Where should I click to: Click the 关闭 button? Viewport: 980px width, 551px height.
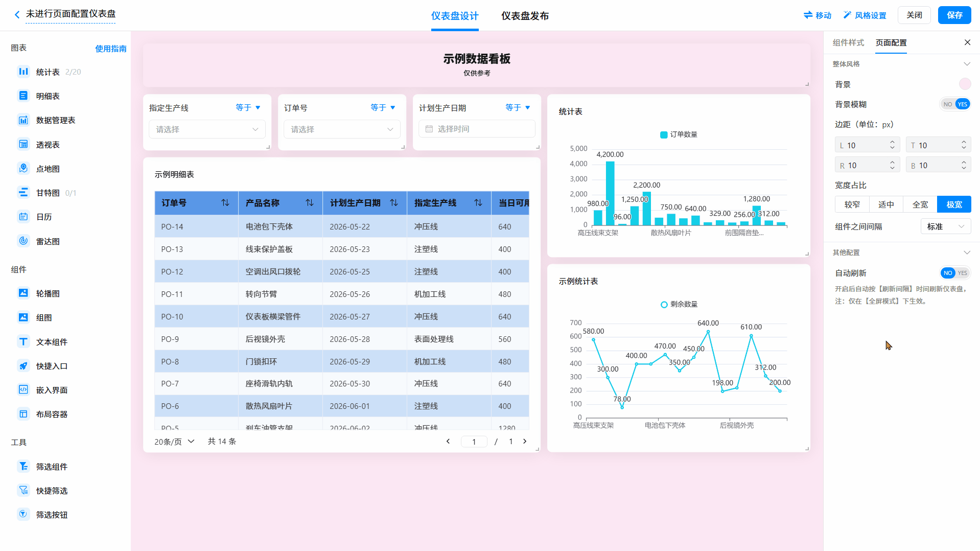(x=914, y=15)
